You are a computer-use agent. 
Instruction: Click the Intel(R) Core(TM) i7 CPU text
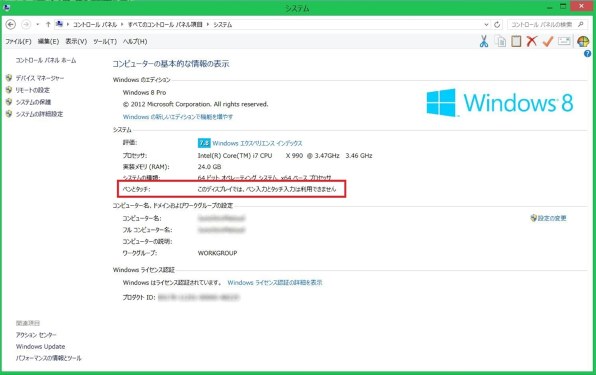click(235, 156)
